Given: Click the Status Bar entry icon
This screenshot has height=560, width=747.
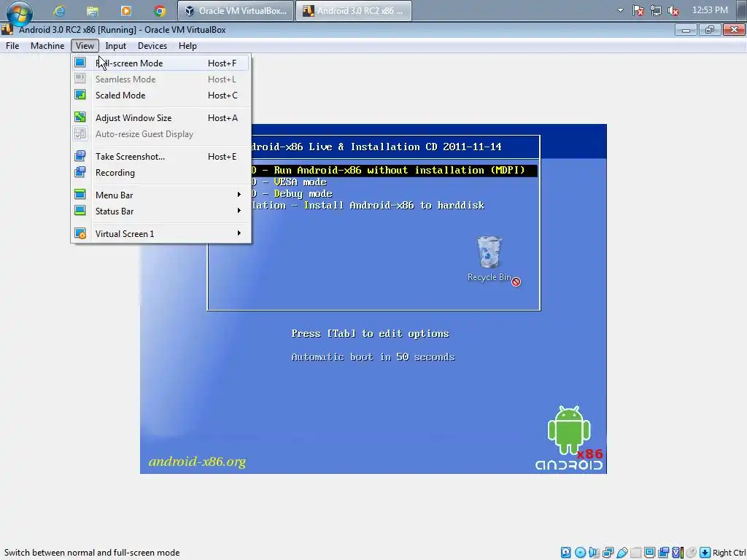Looking at the screenshot, I should 80,211.
